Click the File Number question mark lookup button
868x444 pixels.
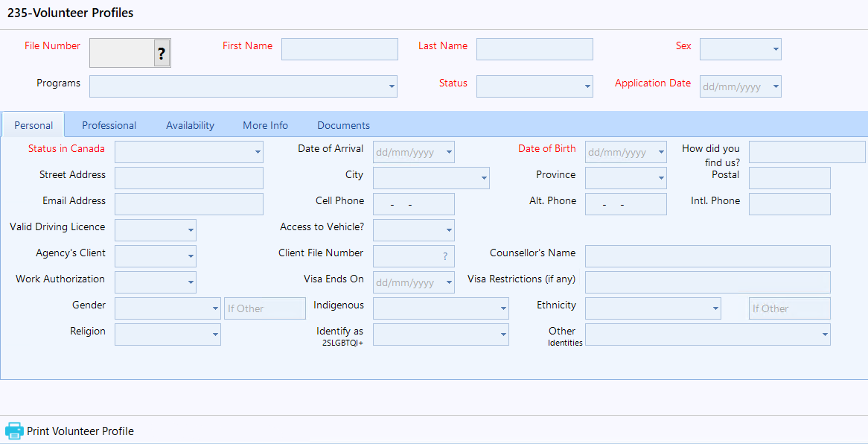[162, 53]
